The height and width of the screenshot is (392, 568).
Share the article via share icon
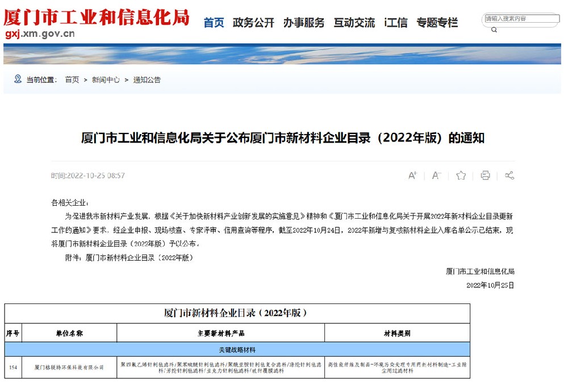pyautogui.click(x=509, y=176)
